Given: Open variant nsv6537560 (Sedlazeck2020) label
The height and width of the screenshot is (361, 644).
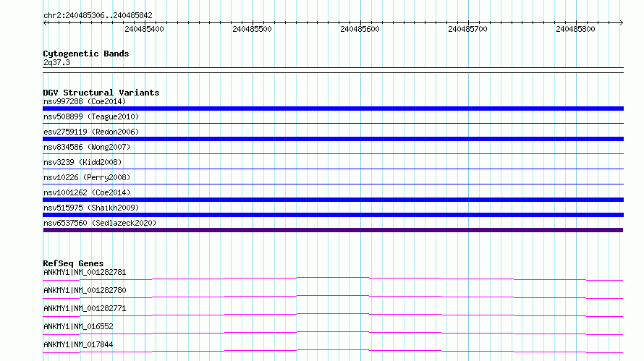Looking at the screenshot, I should tap(100, 223).
